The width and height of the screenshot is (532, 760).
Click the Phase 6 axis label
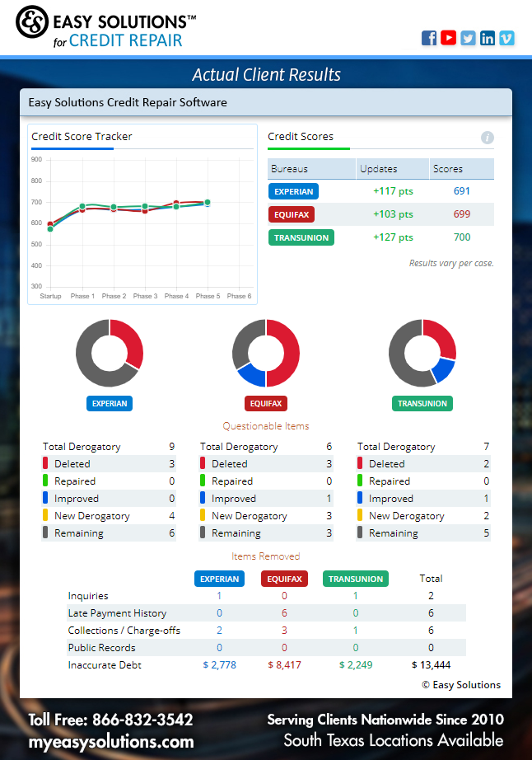(239, 296)
